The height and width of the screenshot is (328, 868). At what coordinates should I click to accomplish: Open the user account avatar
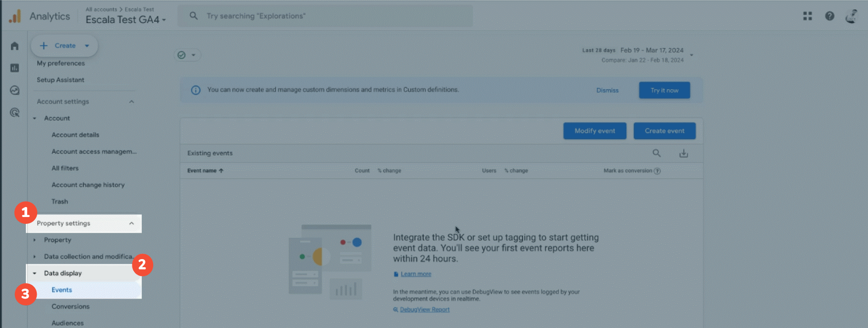852,16
